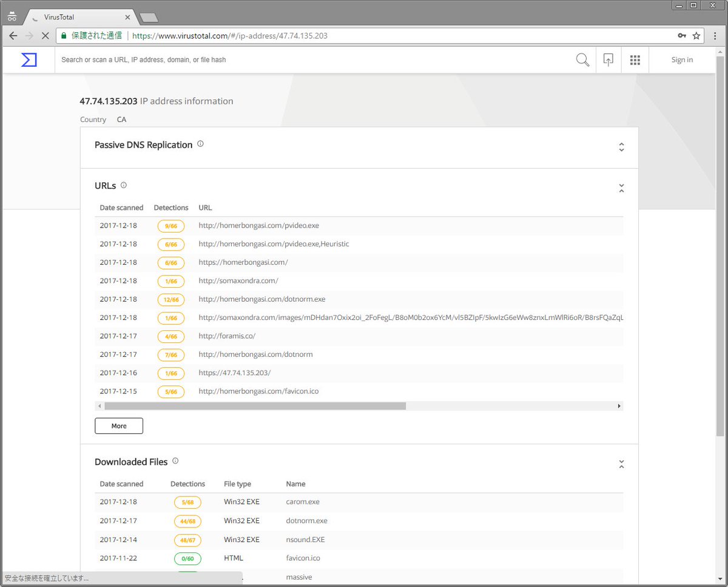Click the 48/67 detection badge
Image resolution: width=728 pixels, height=587 pixels.
pyautogui.click(x=187, y=540)
